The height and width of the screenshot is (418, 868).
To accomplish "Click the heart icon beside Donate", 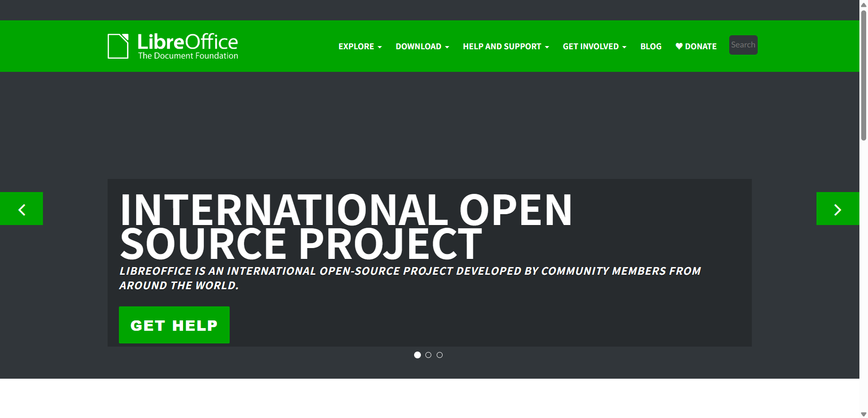I will click(679, 46).
